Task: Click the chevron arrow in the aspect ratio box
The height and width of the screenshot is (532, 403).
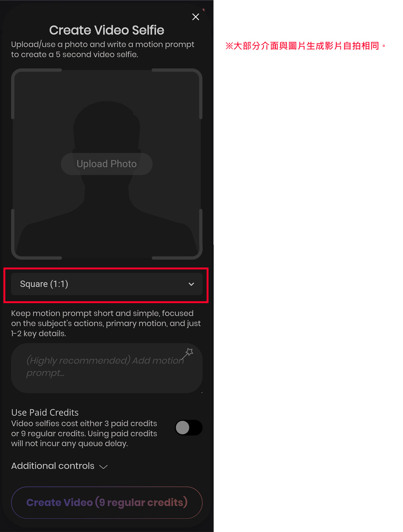Action: point(191,284)
